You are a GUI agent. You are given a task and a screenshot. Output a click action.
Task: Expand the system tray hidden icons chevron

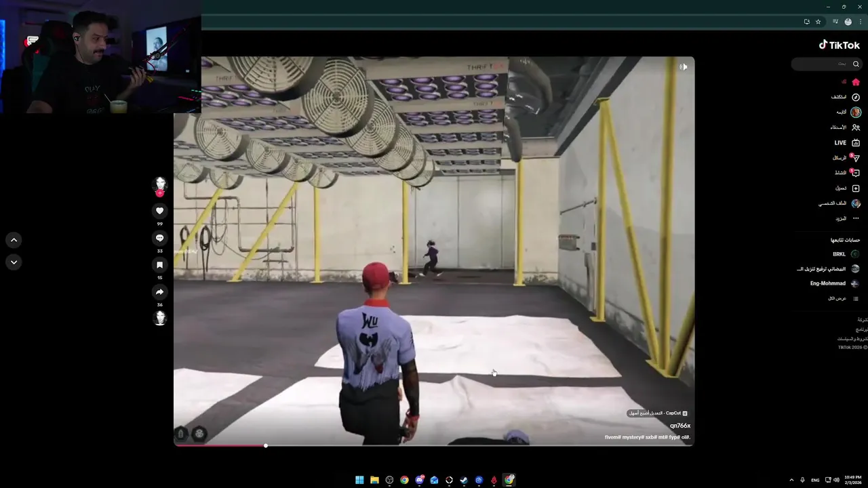tap(791, 480)
